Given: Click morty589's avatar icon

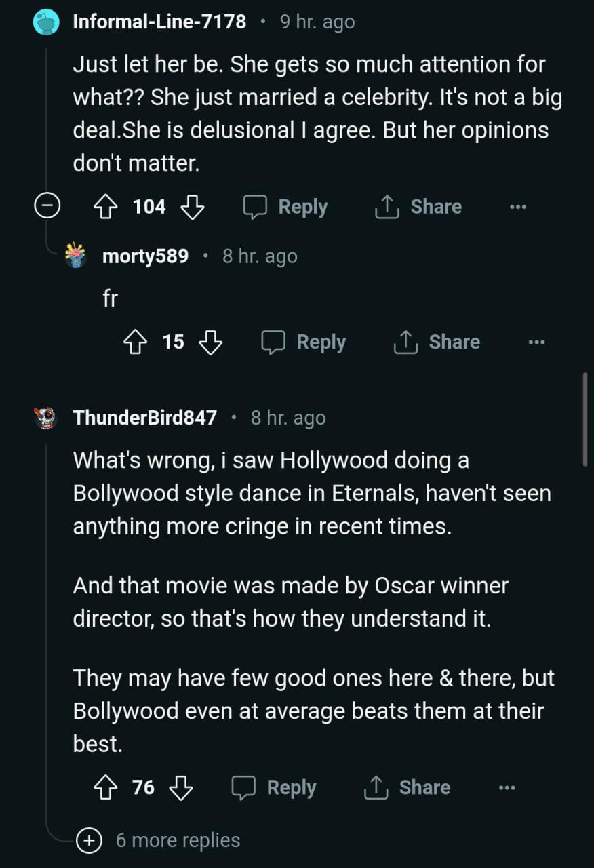Looking at the screenshot, I should pyautogui.click(x=76, y=256).
